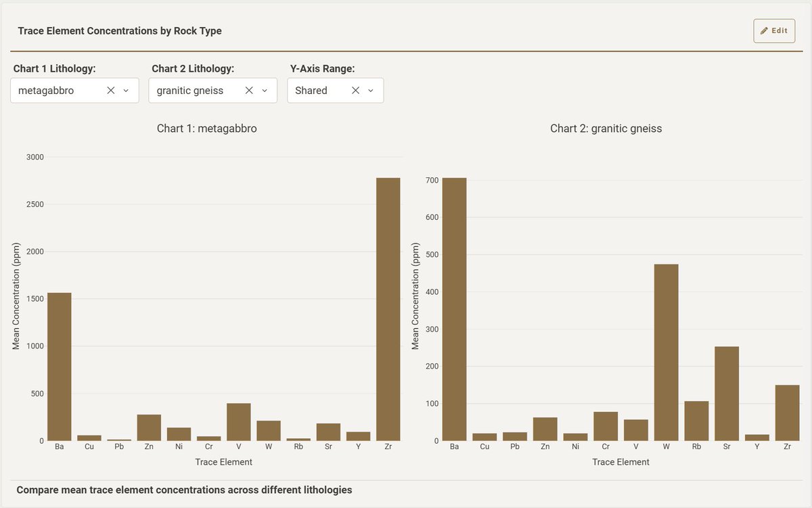Viewport: 812px width, 508px height.
Task: Click the Edit button
Action: coord(774,30)
